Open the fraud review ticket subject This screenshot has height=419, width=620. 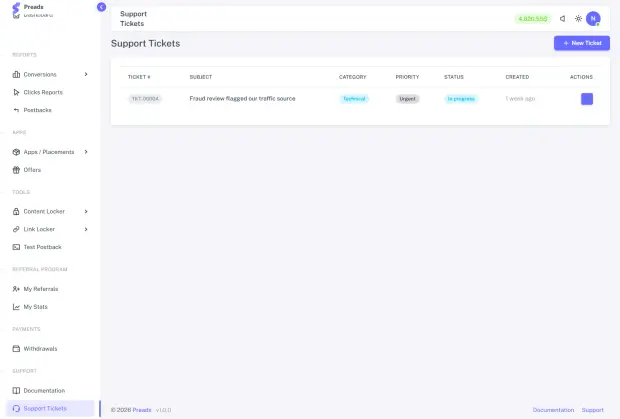tap(242, 98)
